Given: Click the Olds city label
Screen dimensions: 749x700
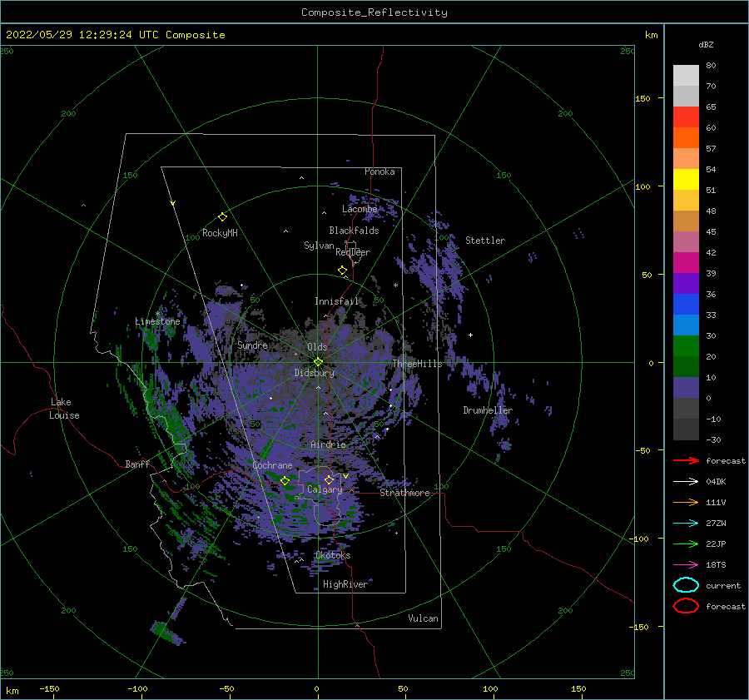Looking at the screenshot, I should pyautogui.click(x=317, y=347).
